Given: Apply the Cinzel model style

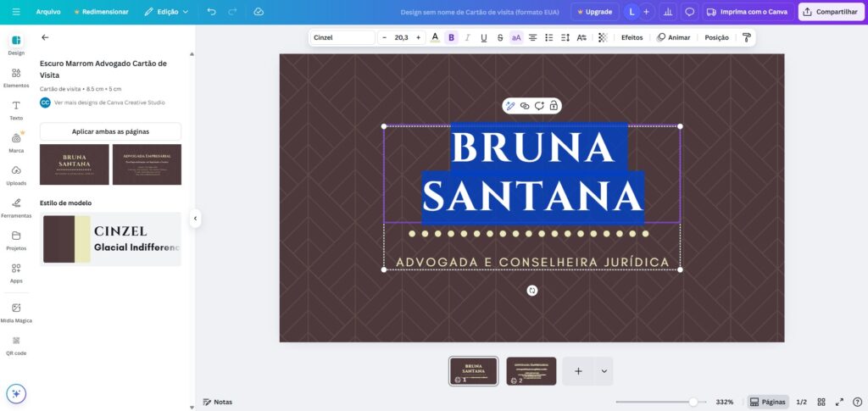Looking at the screenshot, I should (110, 239).
